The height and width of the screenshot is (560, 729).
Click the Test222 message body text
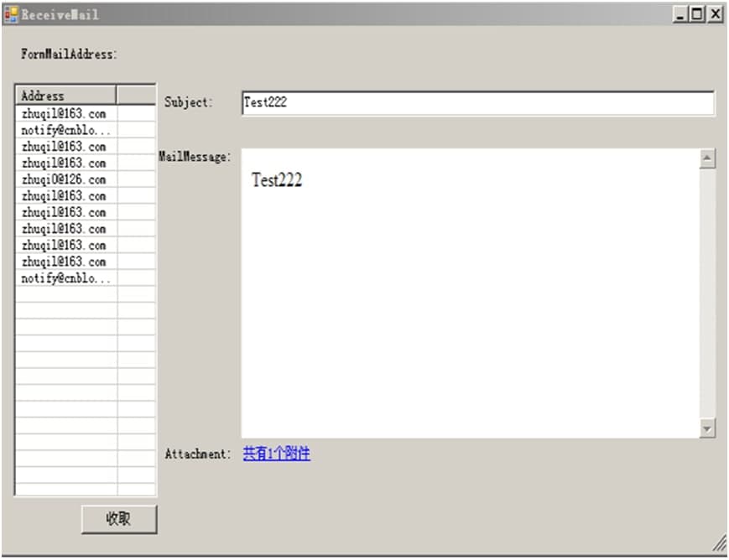(x=277, y=179)
